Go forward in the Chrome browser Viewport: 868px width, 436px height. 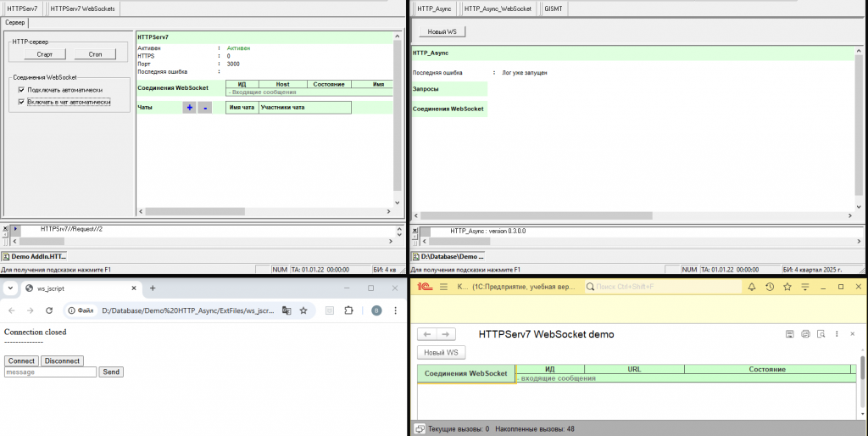coord(31,310)
